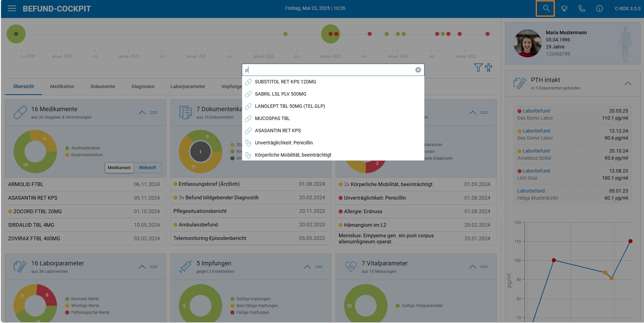This screenshot has height=323, width=644.
Task: Open the info icon in header
Action: point(600,8)
